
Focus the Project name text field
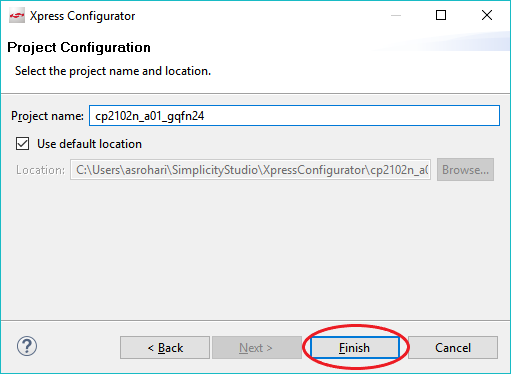point(294,116)
